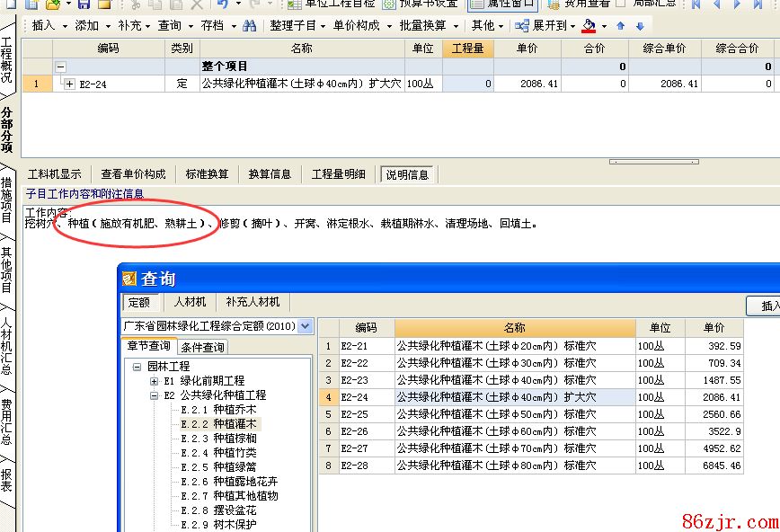Switch to the 工料机显示 tab
The image size is (780, 532).
point(54,174)
